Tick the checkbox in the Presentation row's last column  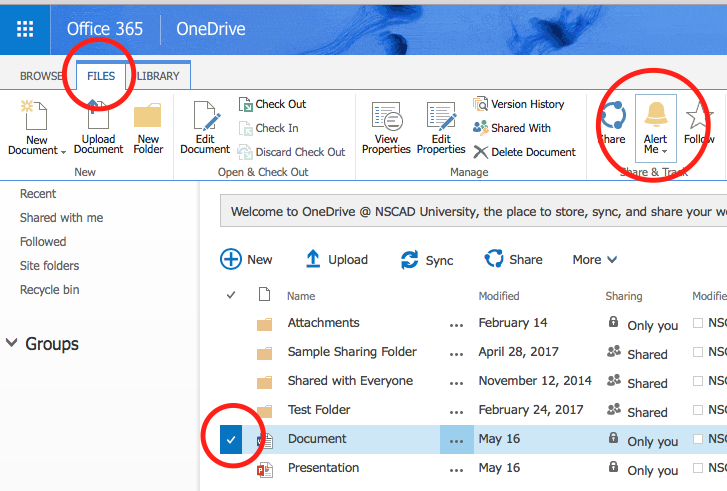pyautogui.click(x=698, y=468)
